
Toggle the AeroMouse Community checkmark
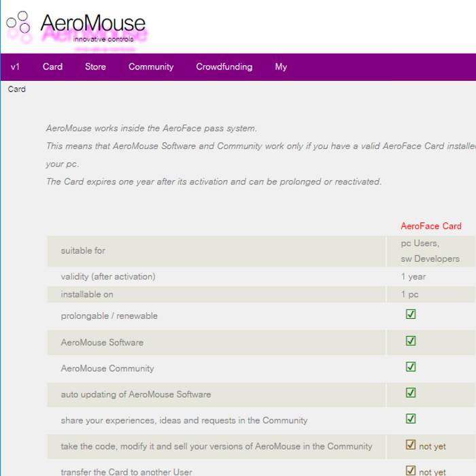click(411, 367)
